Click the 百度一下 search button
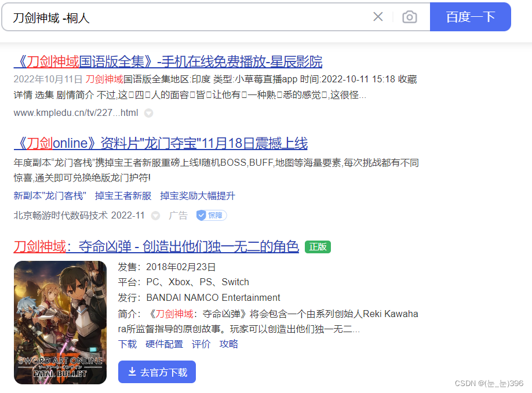Image resolution: width=532 pixels, height=393 pixels. pos(470,17)
